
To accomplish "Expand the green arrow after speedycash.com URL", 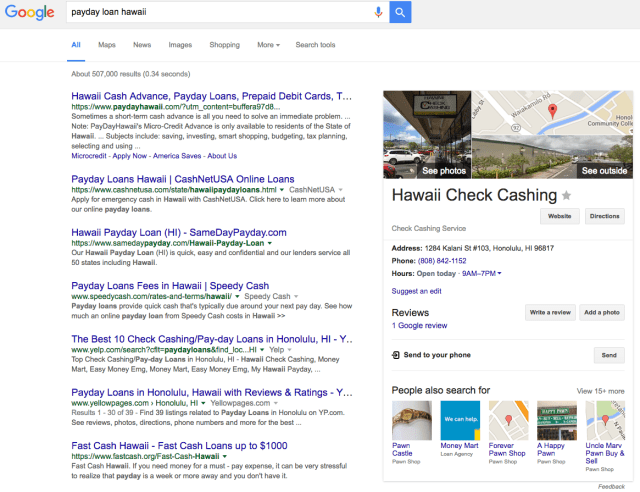I will tap(237, 296).
